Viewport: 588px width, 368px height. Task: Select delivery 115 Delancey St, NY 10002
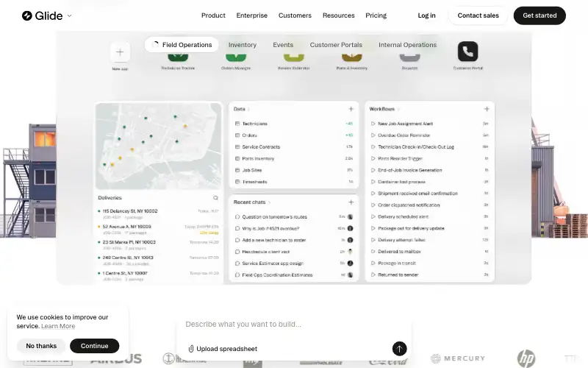[158, 213]
